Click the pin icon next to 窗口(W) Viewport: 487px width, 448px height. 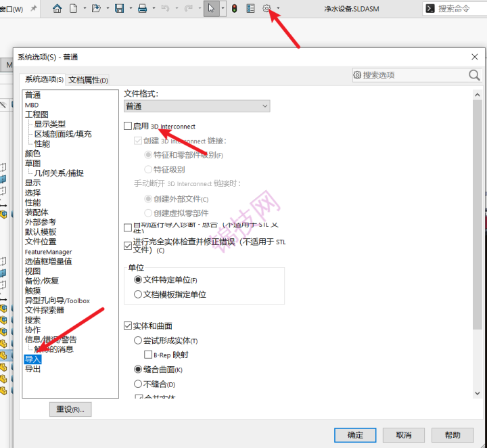click(x=33, y=8)
